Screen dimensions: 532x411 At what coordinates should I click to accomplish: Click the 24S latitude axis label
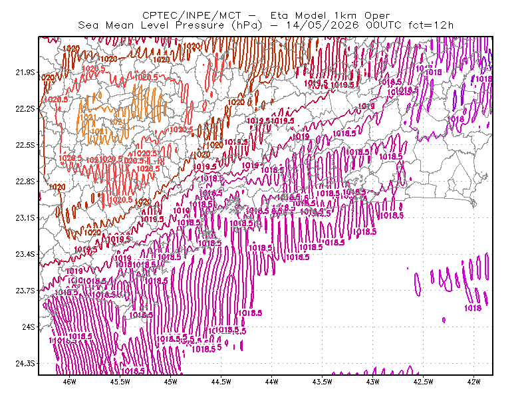click(29, 327)
